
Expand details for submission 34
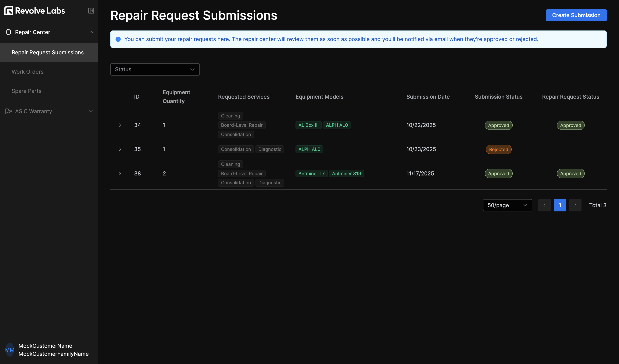tap(120, 125)
